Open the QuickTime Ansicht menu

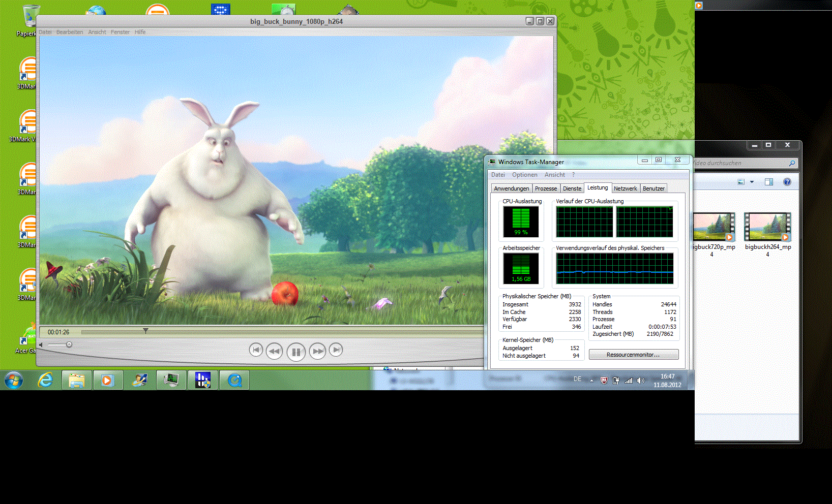click(97, 32)
